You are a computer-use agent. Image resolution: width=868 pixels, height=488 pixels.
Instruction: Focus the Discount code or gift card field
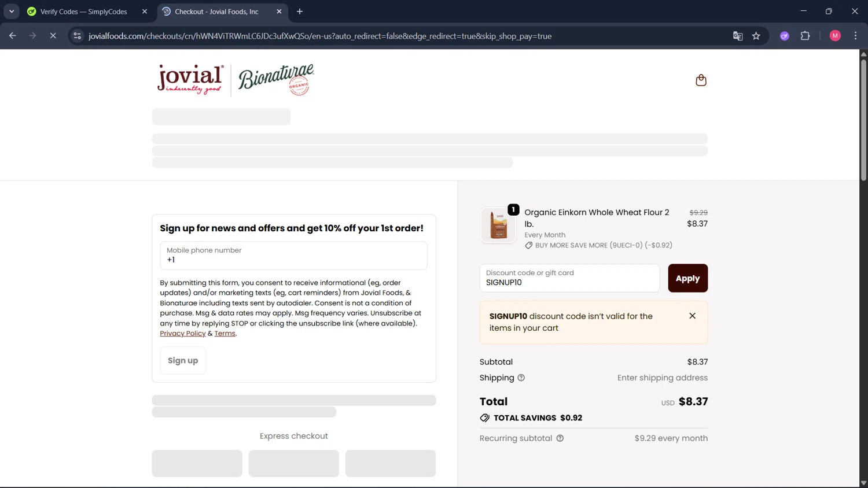(x=569, y=278)
